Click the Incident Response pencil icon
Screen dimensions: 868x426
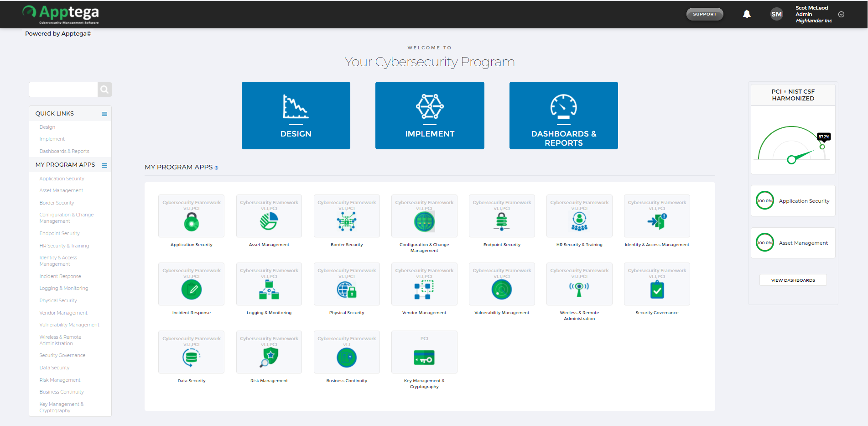tap(191, 289)
